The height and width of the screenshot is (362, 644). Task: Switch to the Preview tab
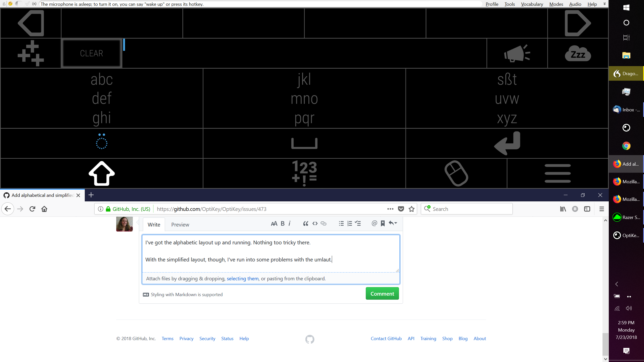180,224
